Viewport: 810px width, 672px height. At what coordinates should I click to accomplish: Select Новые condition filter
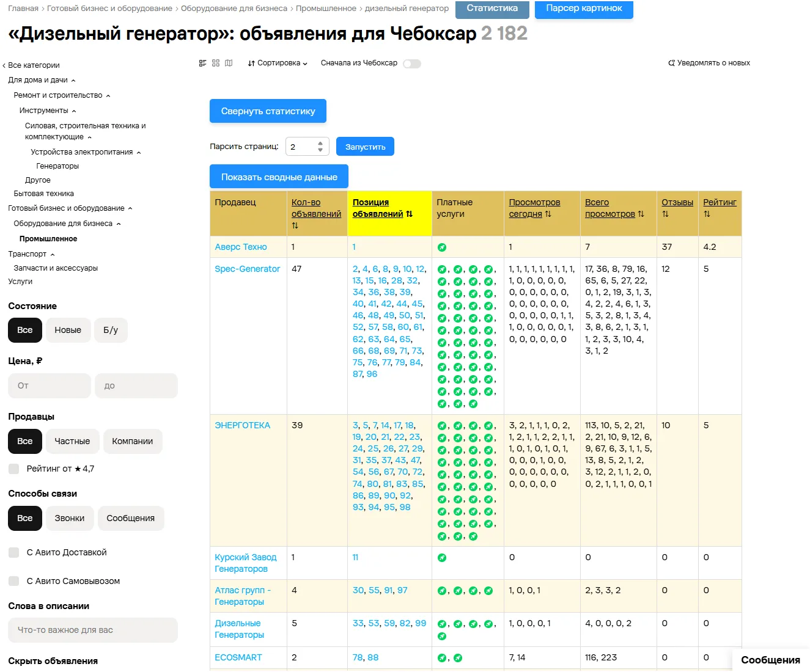[68, 330]
